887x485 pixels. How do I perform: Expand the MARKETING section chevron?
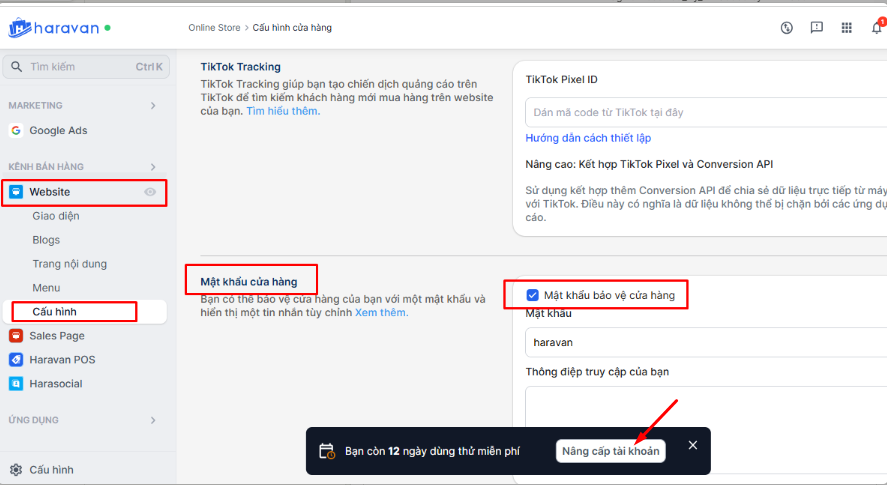pyautogui.click(x=153, y=106)
